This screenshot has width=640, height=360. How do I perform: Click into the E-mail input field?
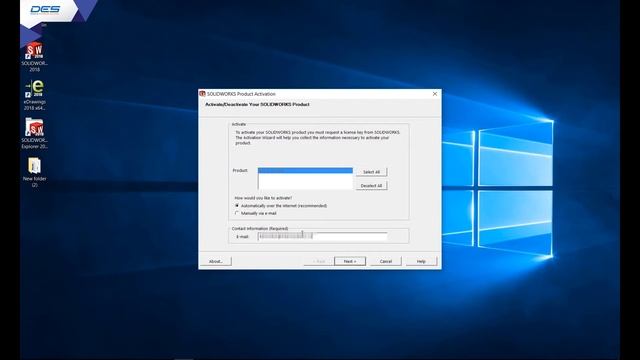coord(322,236)
